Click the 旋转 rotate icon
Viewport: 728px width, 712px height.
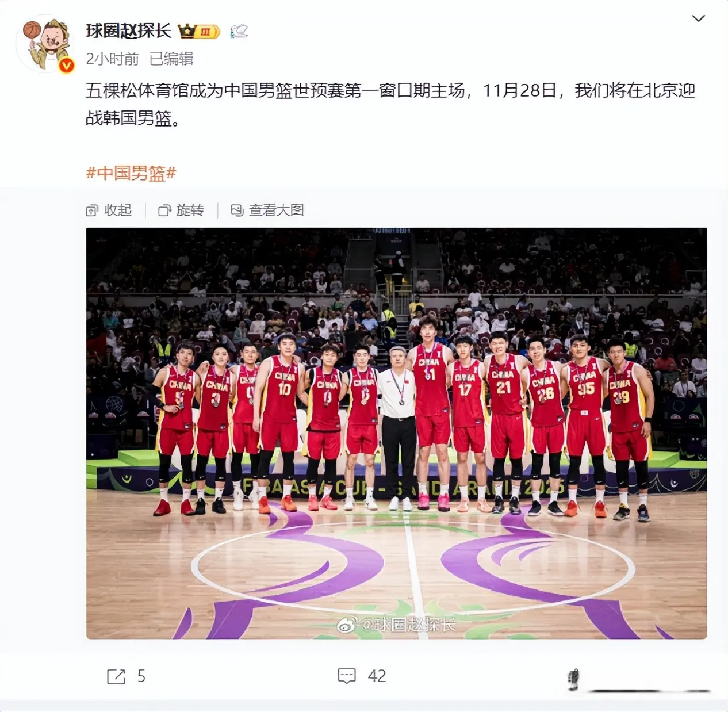tap(164, 210)
